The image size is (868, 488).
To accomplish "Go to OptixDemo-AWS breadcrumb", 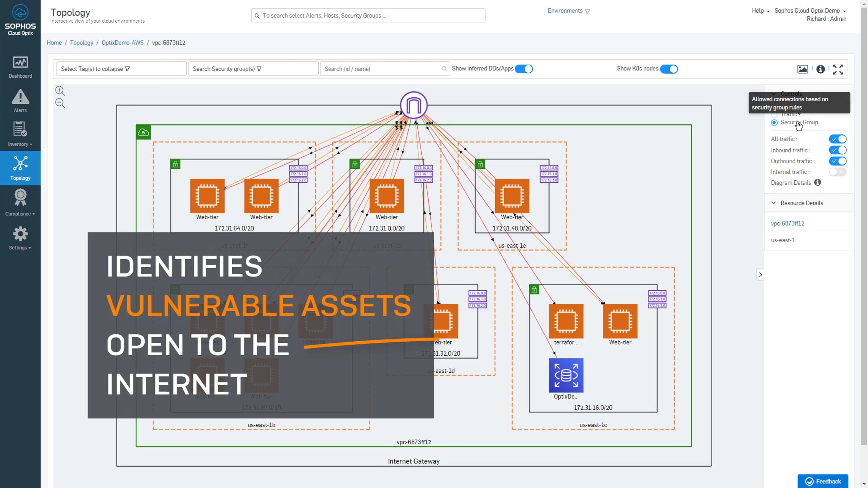I will (123, 43).
